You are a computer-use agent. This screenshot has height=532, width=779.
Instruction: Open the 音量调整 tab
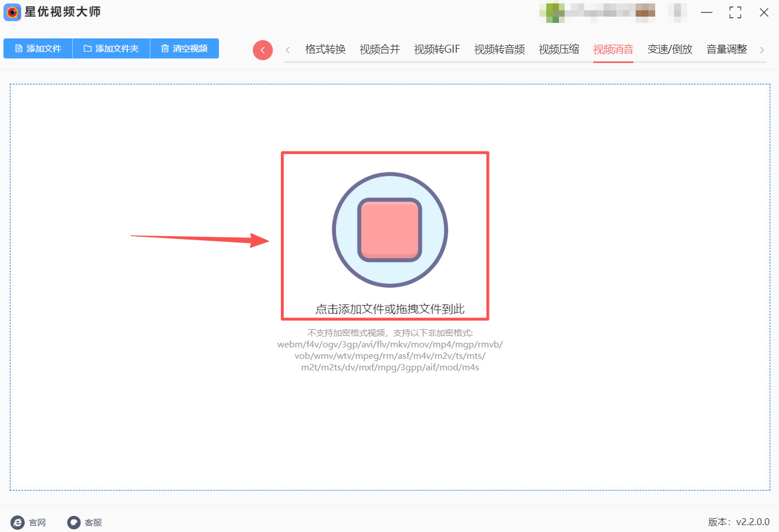click(727, 49)
